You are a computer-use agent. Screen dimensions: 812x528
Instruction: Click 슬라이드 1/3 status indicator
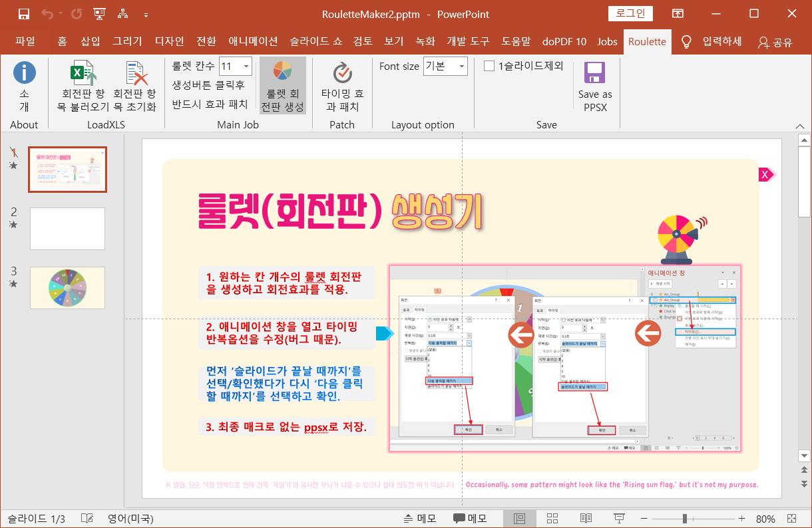tap(36, 519)
